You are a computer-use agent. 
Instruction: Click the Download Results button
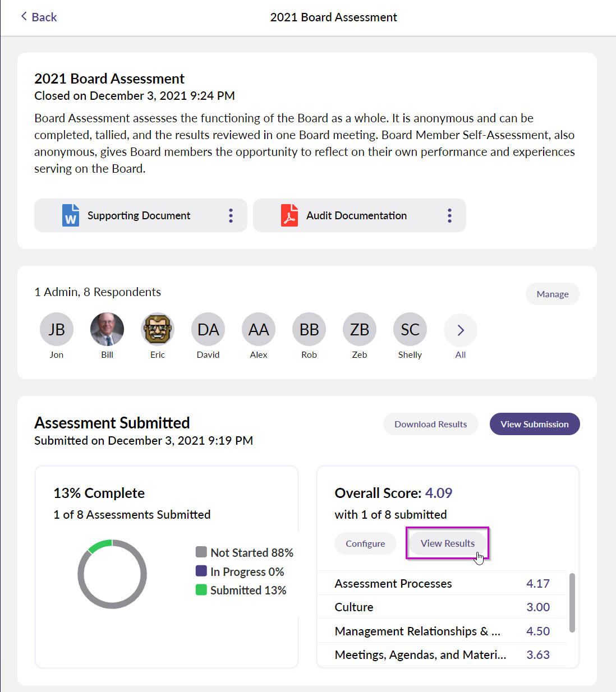431,424
